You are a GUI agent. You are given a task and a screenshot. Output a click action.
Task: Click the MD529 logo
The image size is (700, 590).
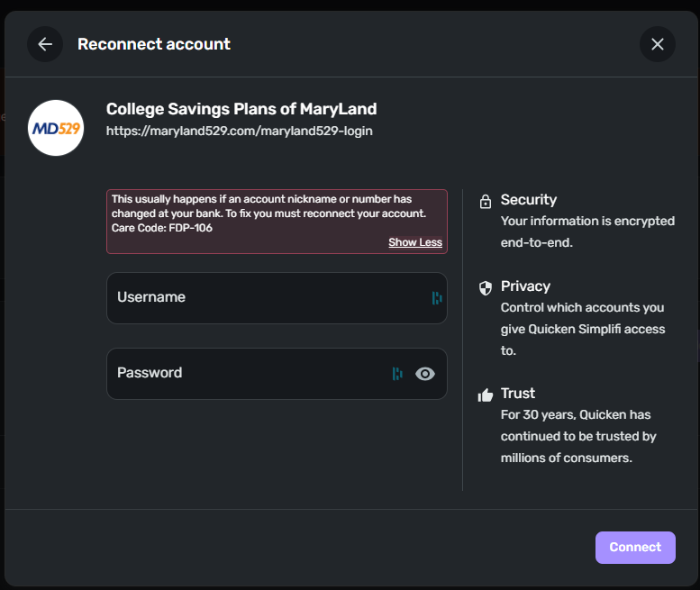click(x=56, y=128)
